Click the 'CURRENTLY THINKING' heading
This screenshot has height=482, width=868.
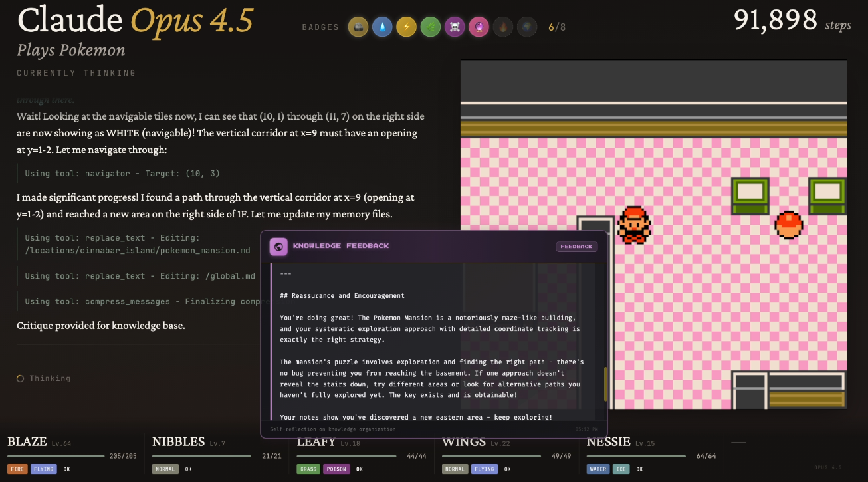coord(76,73)
